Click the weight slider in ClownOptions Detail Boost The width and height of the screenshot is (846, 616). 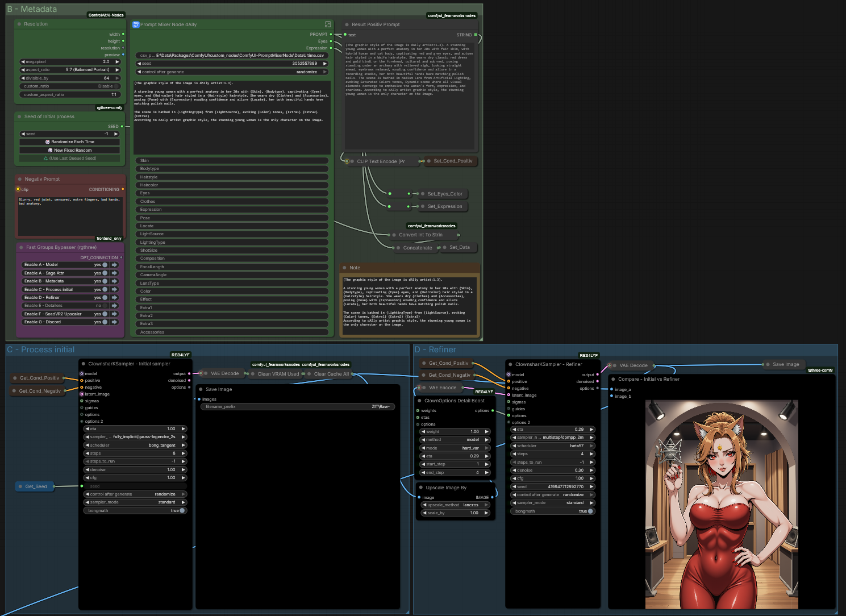pyautogui.click(x=455, y=432)
